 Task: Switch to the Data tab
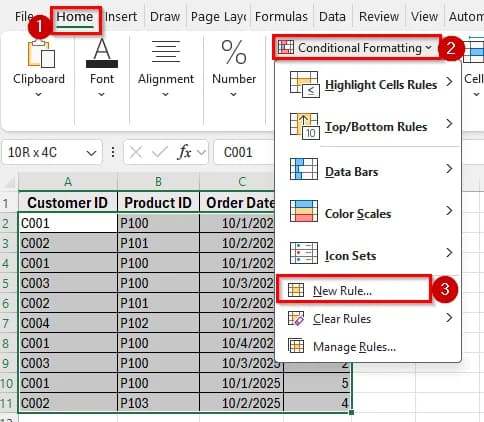click(332, 16)
